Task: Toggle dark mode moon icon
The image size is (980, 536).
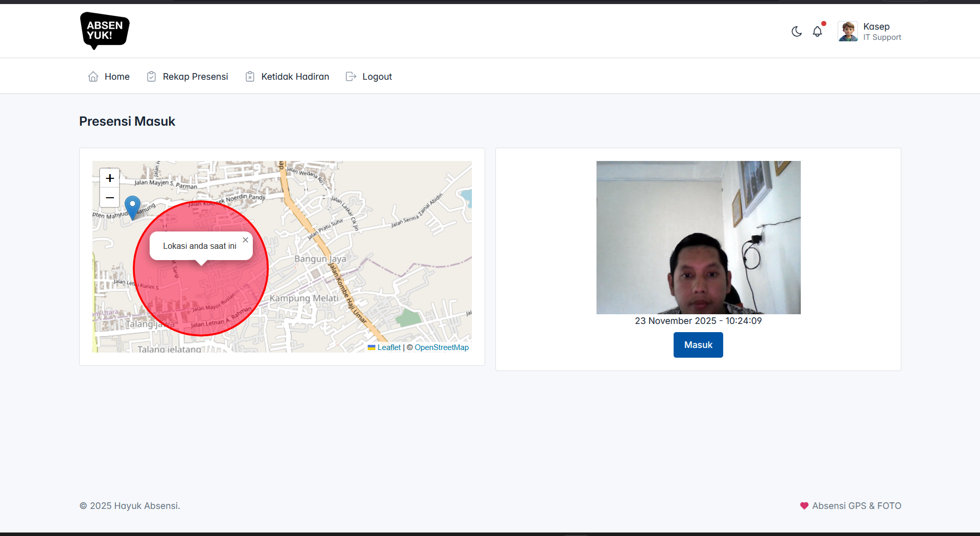Action: coord(797,32)
